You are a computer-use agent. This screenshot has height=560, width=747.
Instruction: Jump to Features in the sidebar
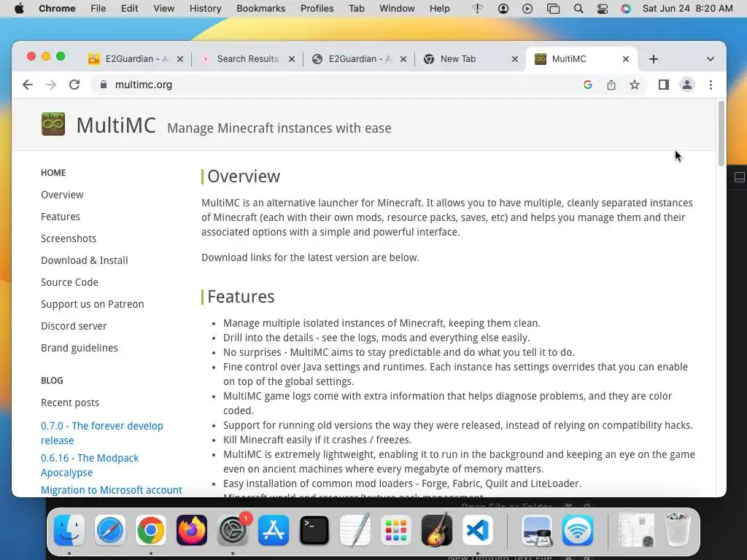click(61, 217)
